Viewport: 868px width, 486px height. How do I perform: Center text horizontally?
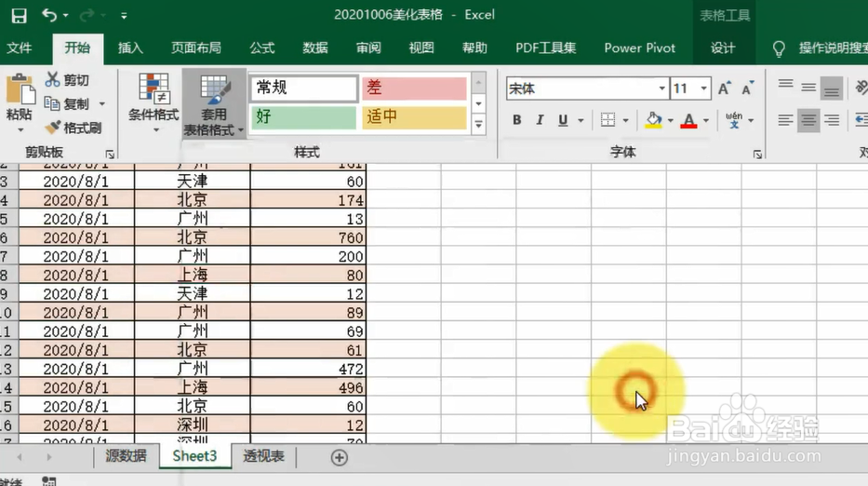pos(808,120)
